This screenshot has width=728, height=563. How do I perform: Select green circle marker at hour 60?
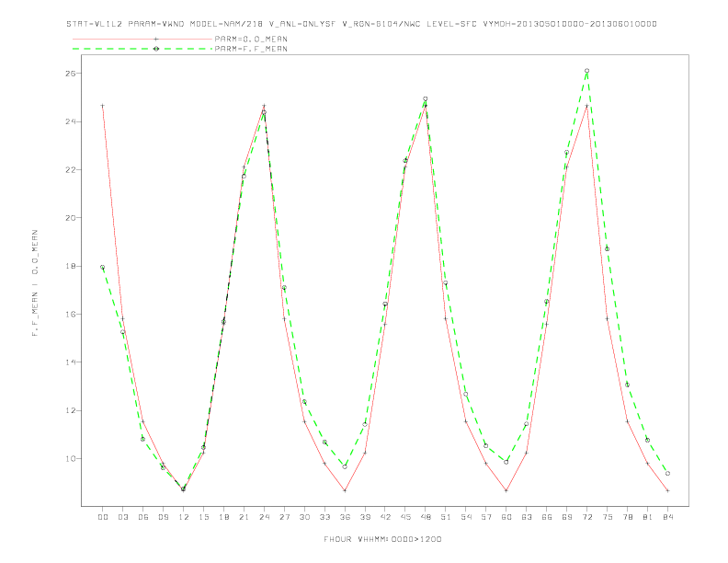click(506, 462)
